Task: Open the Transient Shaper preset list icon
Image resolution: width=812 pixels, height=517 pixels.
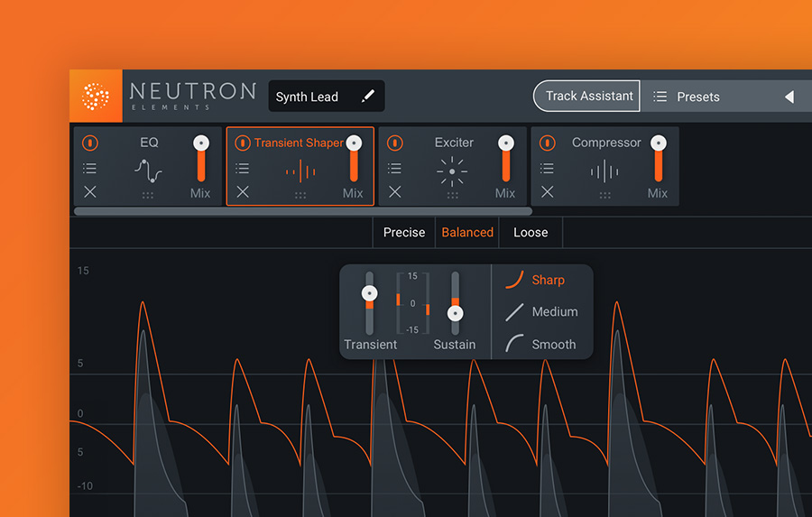Action: [x=243, y=168]
